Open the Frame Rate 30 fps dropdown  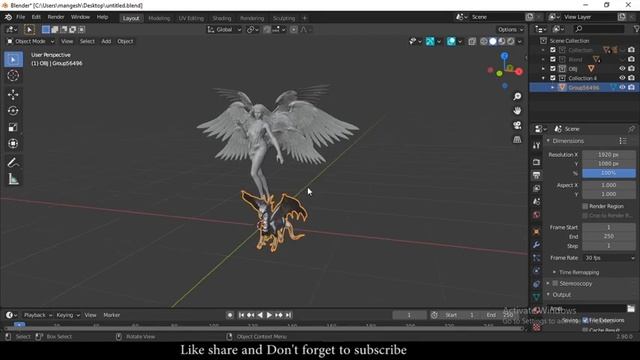click(609, 258)
